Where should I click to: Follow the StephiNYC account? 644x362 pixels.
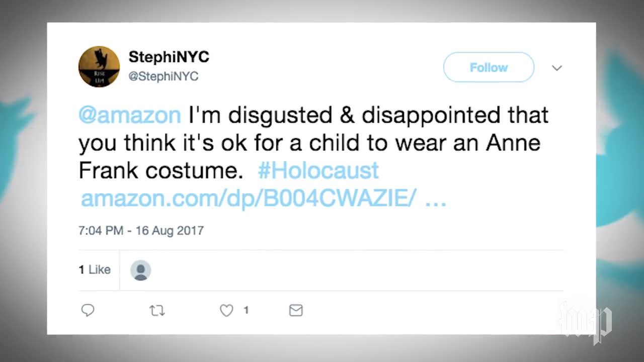pyautogui.click(x=489, y=67)
